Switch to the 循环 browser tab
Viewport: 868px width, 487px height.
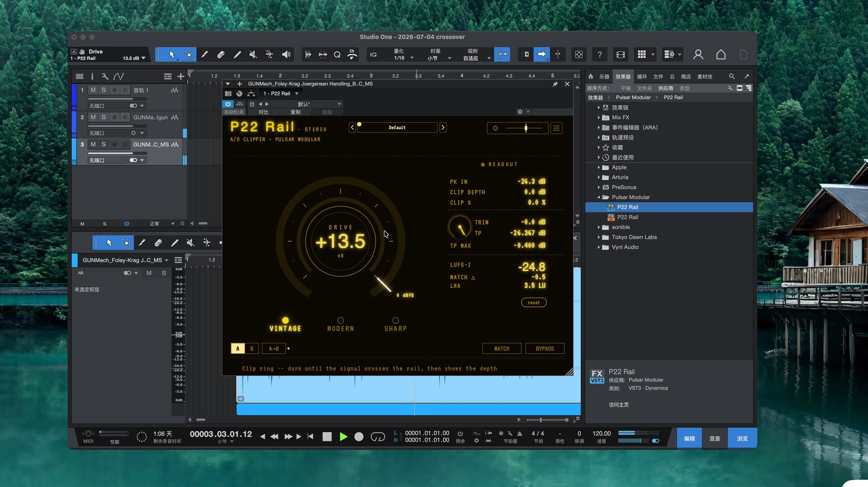(x=642, y=77)
